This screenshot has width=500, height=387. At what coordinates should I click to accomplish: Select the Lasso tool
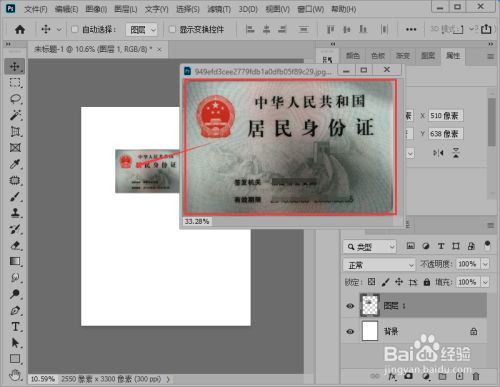tap(15, 99)
